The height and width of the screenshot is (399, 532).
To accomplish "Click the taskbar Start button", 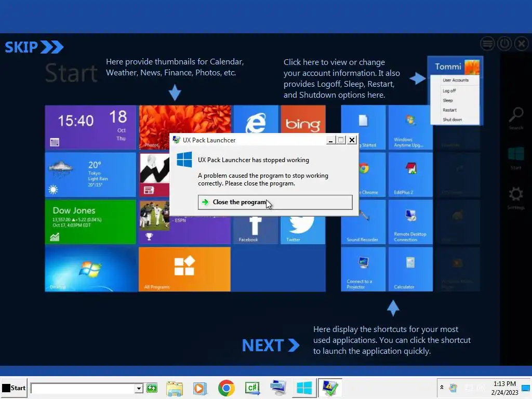I will pos(14,388).
